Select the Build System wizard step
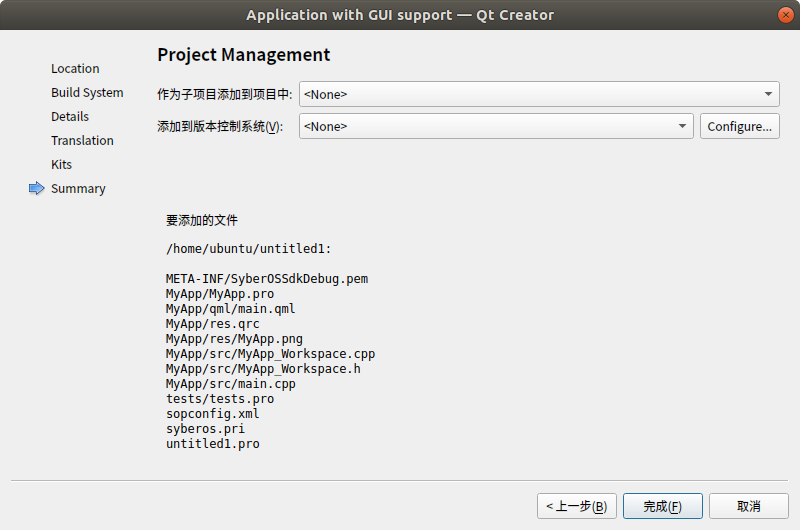Screen dimensions: 800x530 tap(87, 93)
